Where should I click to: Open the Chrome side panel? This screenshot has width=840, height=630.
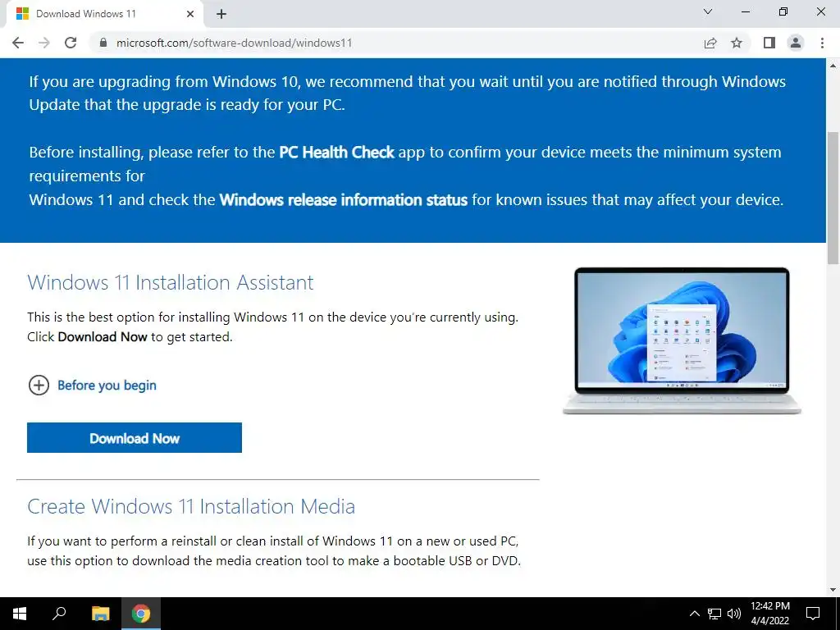(x=769, y=43)
